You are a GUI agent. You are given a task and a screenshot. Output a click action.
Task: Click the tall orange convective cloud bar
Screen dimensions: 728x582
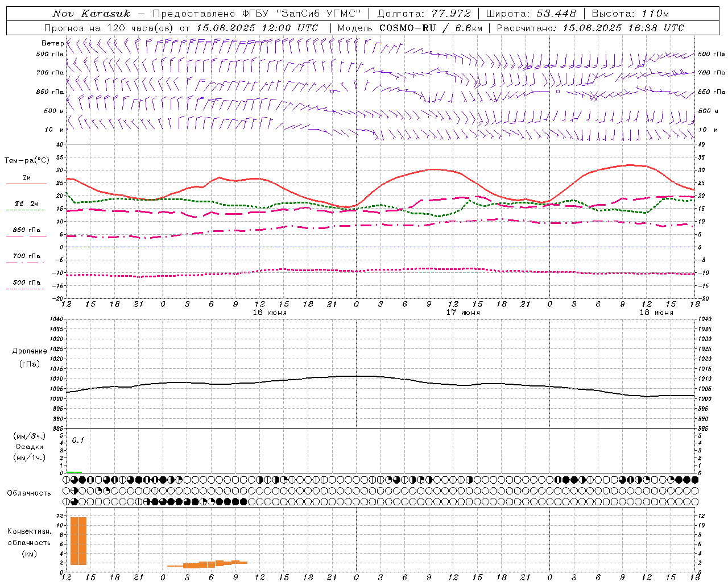[78, 541]
